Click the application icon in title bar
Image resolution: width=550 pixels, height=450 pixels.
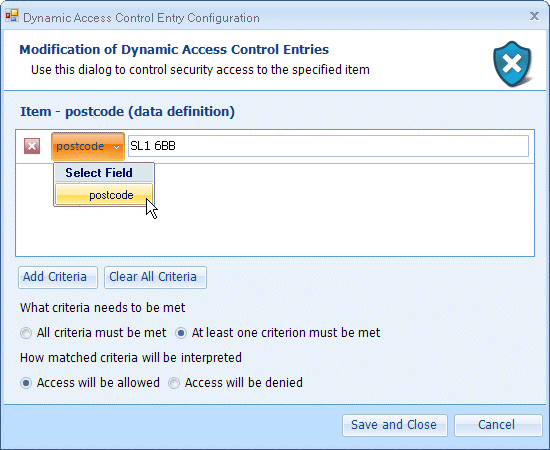click(12, 16)
